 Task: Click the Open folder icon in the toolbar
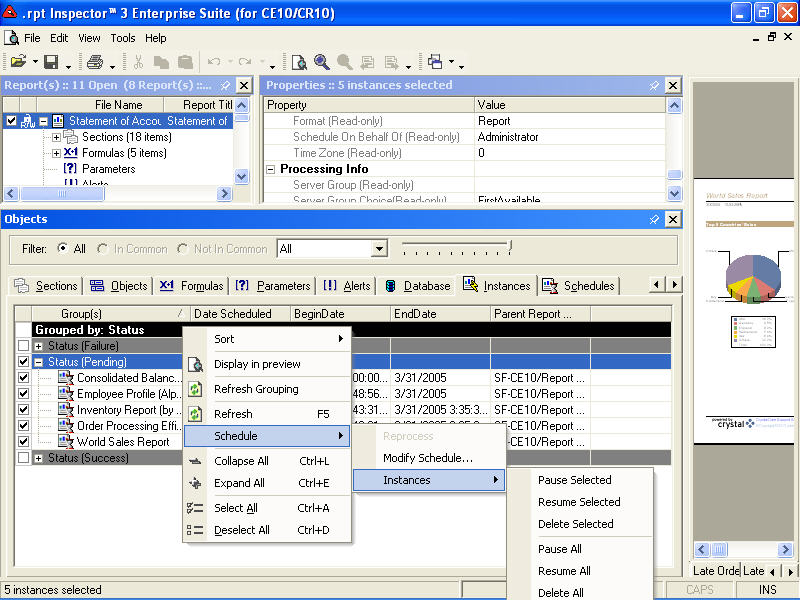pyautogui.click(x=18, y=62)
